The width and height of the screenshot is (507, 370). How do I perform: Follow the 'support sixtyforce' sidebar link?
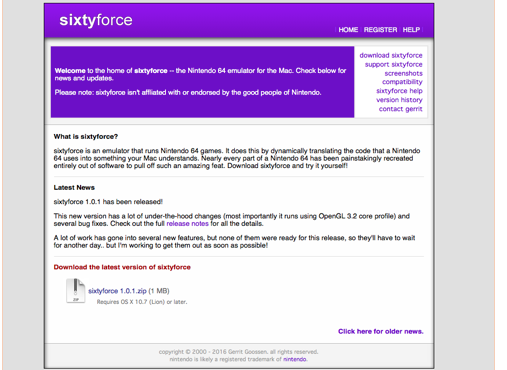click(393, 64)
